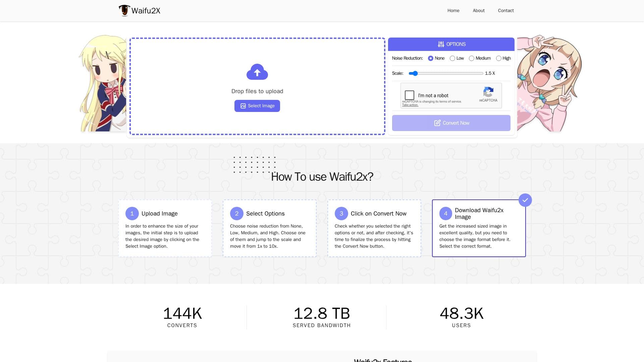Screen dimensions: 644x362
Task: Click the blonde chibi girl image on left
Action: coord(103,83)
